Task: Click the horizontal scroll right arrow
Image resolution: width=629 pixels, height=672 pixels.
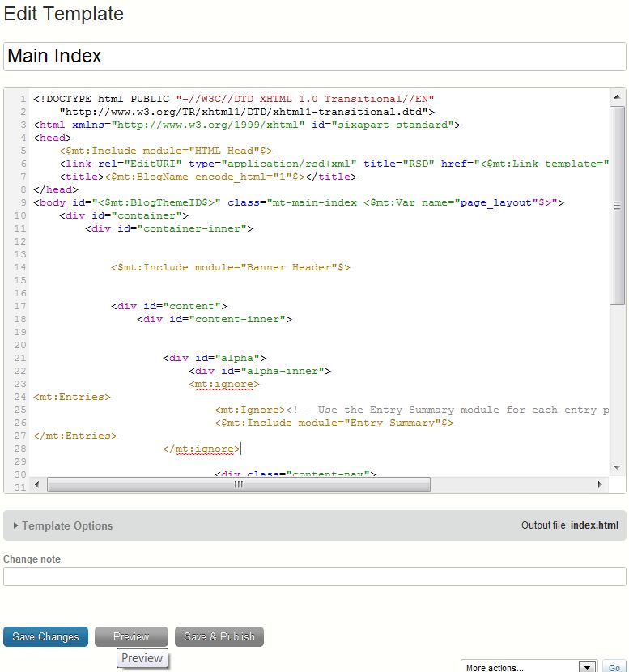Action: 600,484
